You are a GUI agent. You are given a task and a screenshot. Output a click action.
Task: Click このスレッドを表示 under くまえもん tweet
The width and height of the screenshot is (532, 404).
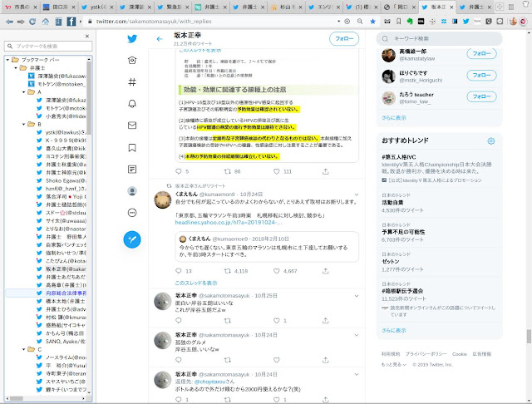click(x=196, y=283)
